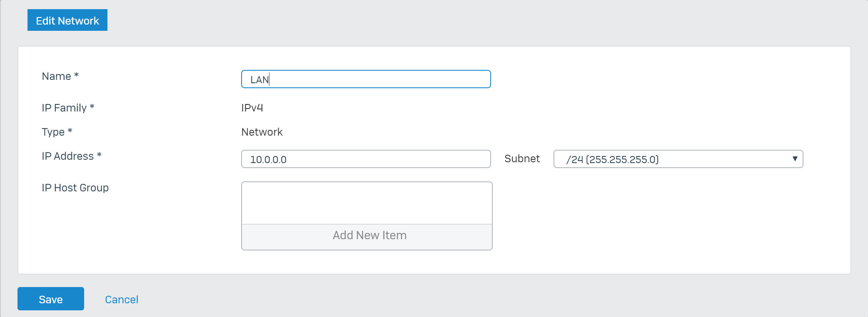
Task: Click into the Name field containing LAN
Action: coord(366,79)
